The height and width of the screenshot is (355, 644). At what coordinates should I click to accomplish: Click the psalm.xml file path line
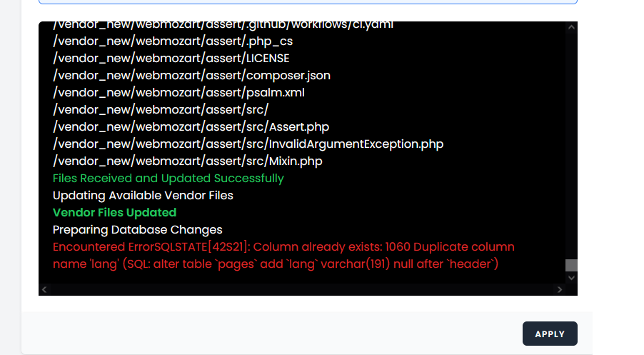pyautogui.click(x=178, y=92)
